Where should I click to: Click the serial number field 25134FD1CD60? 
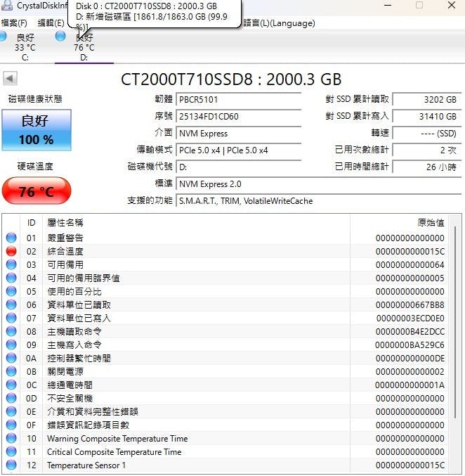point(238,116)
